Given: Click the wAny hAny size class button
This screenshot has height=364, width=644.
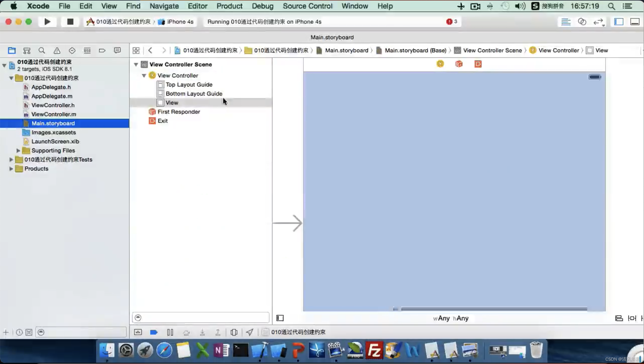Looking at the screenshot, I should tap(451, 318).
